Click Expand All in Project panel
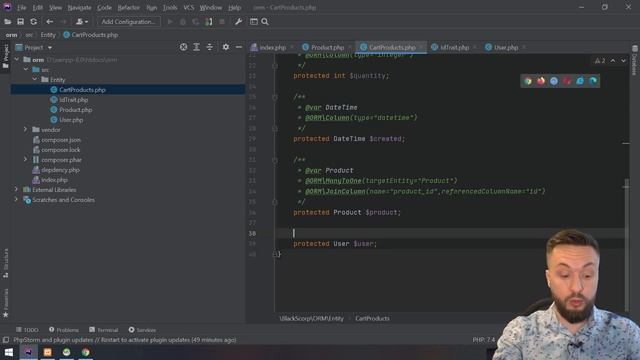 [196, 47]
